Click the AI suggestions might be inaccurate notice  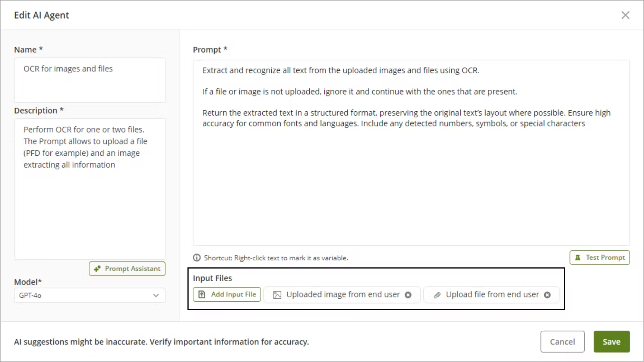161,342
